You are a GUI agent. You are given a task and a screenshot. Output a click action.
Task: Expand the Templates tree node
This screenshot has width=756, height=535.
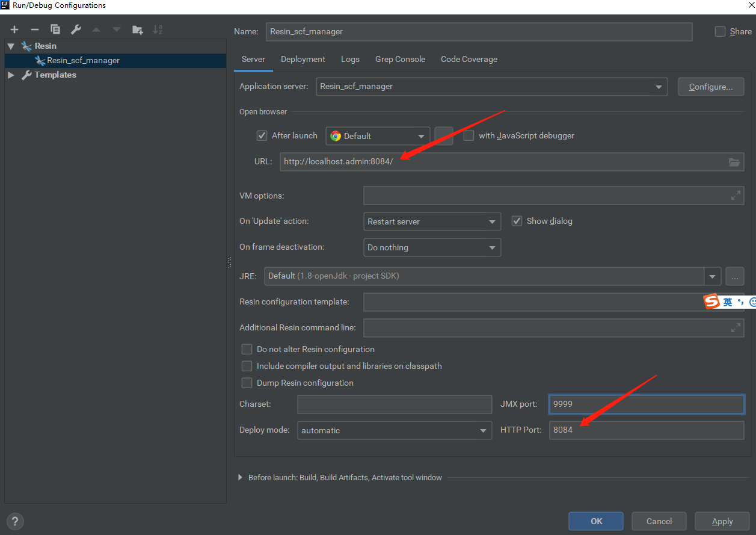(11, 75)
